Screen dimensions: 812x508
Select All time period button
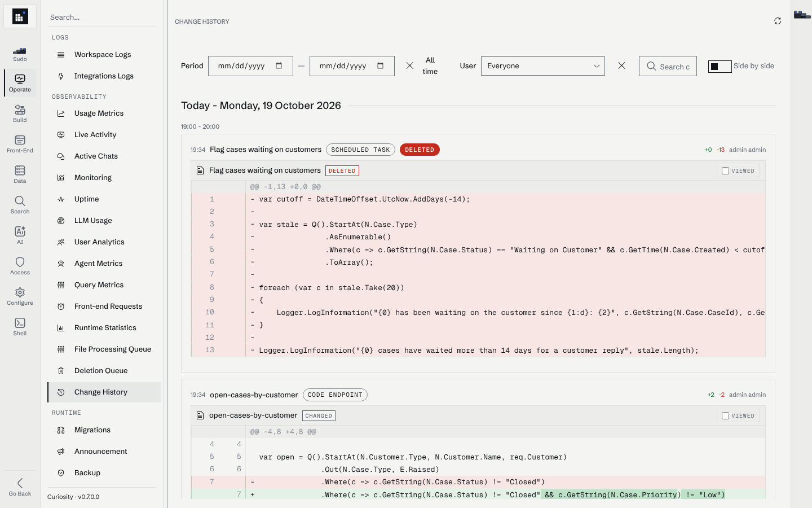click(430, 65)
